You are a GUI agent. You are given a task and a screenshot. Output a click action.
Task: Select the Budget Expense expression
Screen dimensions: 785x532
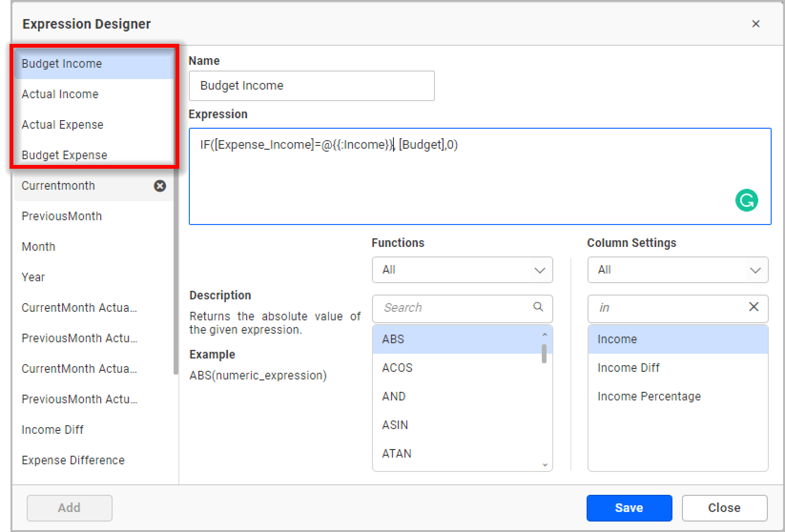(63, 155)
